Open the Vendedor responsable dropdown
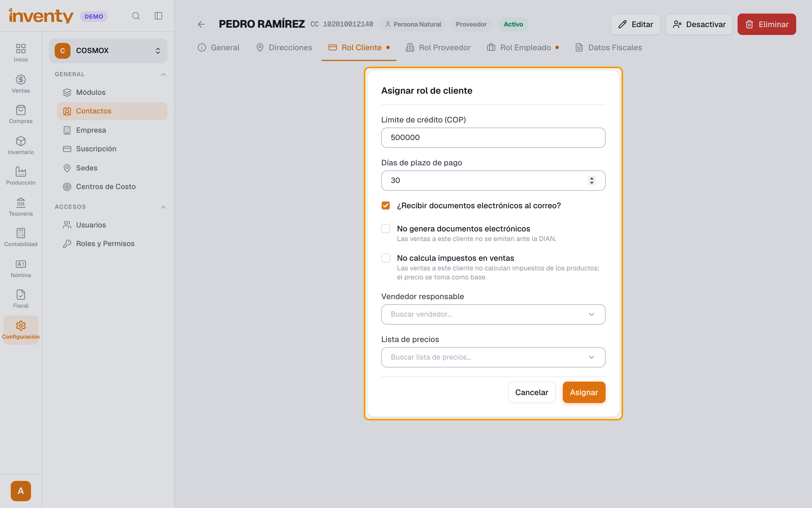This screenshot has height=508, width=812. [493, 314]
